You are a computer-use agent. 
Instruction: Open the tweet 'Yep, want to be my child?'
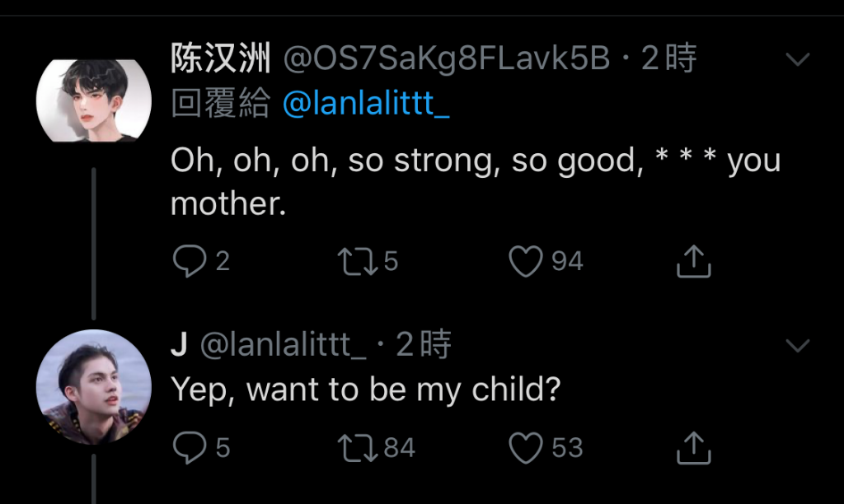pyautogui.click(x=366, y=390)
